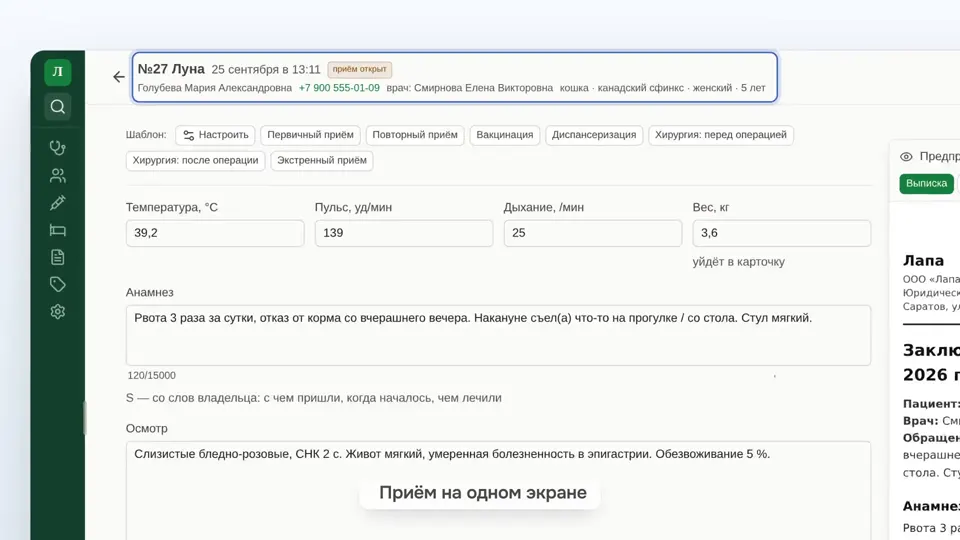Click the Вес field with 3,6
The height and width of the screenshot is (540, 960).
[782, 233]
